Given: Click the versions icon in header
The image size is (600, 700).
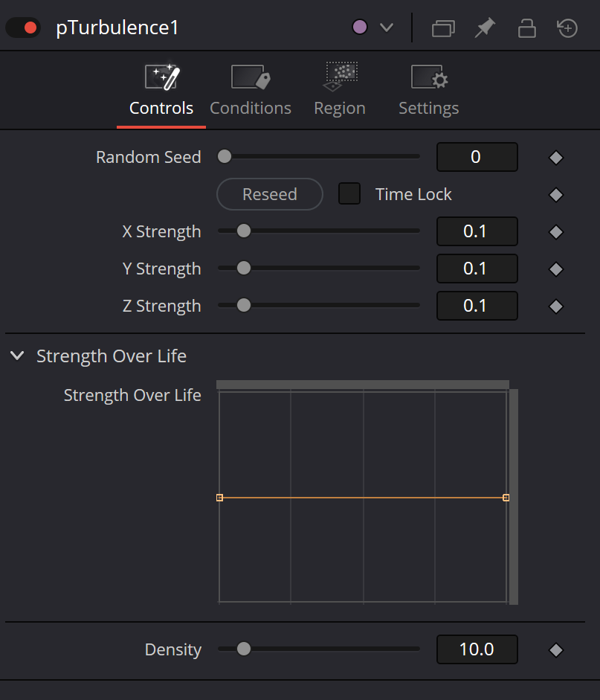Looking at the screenshot, I should coord(443,28).
